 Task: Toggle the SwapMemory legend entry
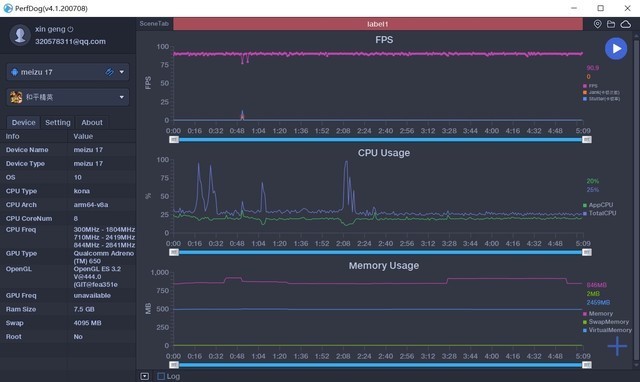tap(606, 322)
